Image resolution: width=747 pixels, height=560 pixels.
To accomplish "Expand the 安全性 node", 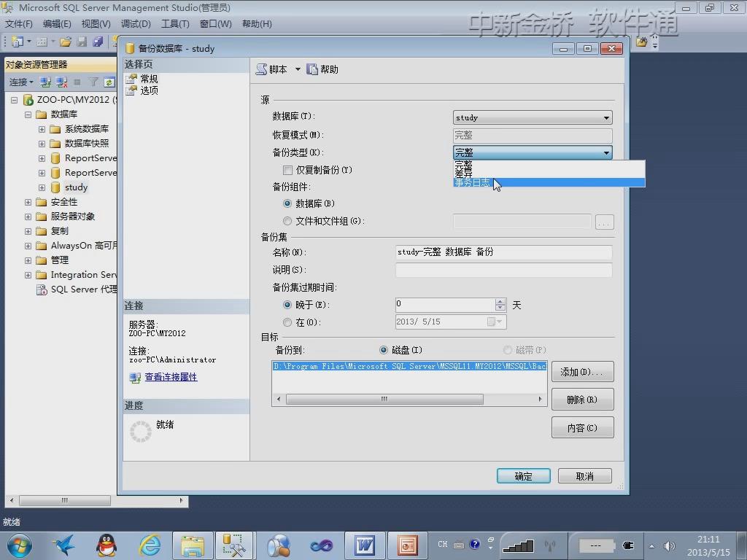I will [28, 202].
